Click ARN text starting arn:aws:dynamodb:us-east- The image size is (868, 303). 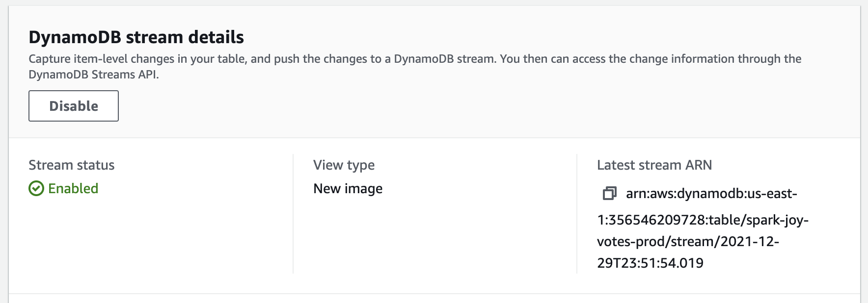pos(711,194)
